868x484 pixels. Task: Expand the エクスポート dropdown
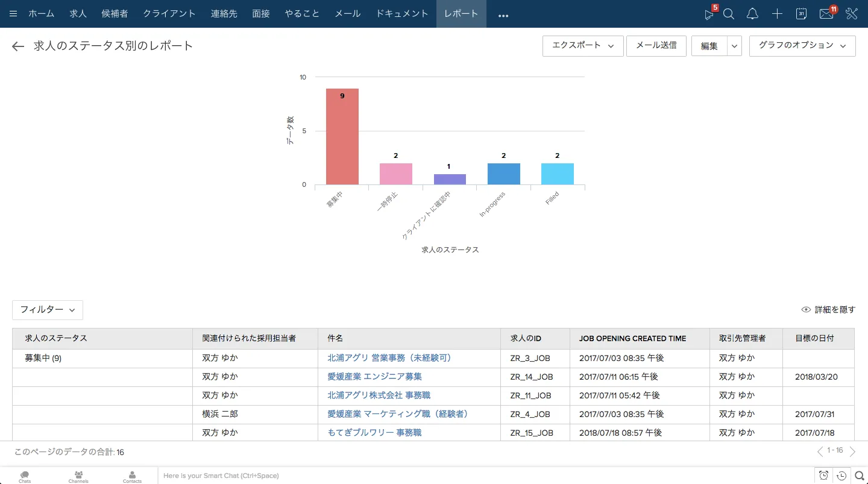pyautogui.click(x=583, y=46)
